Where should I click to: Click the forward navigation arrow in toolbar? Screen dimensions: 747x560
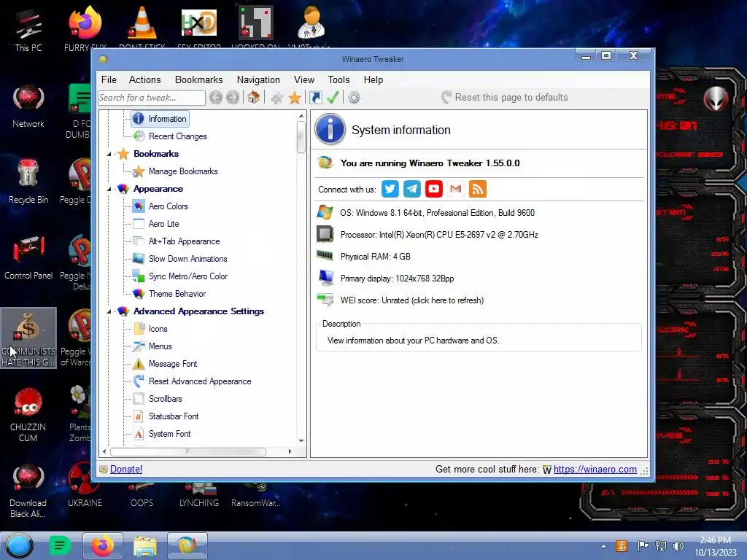pos(233,98)
